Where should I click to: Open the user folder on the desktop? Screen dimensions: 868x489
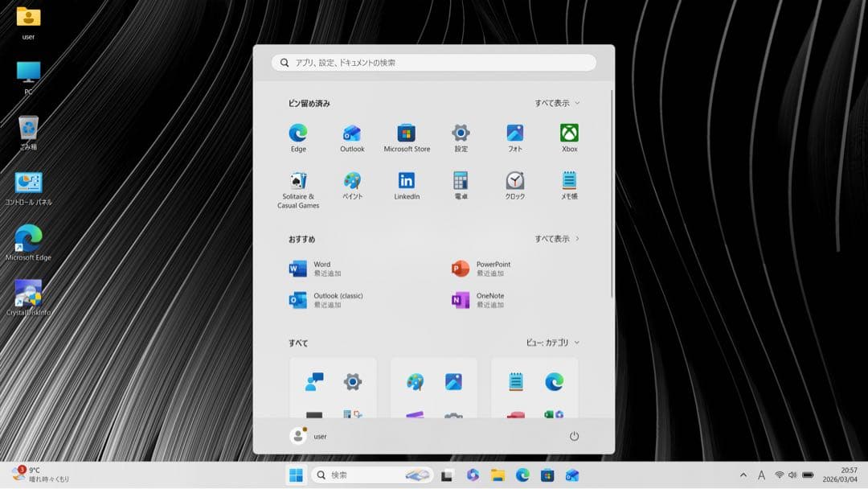pyautogui.click(x=28, y=23)
